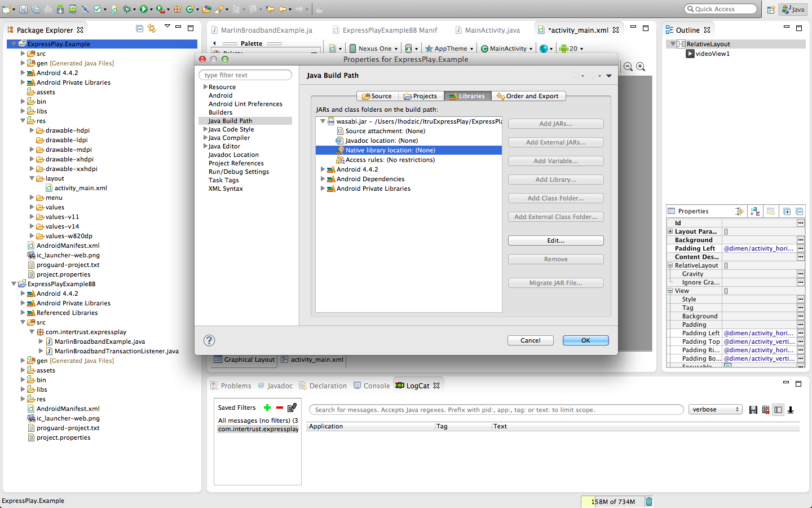Click Collapse All in Package Explorer

139,28
